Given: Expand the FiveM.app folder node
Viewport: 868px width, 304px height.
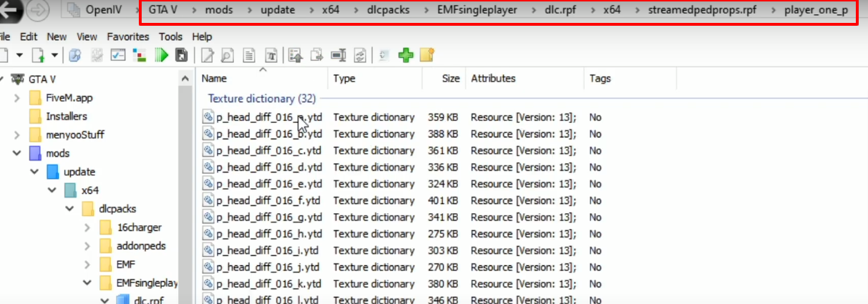Looking at the screenshot, I should 16,98.
